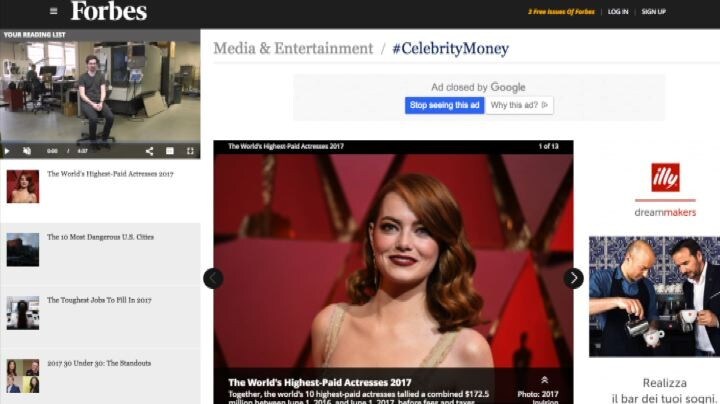Image resolution: width=720 pixels, height=404 pixels.
Task: Click the illy dreammakers ad logo
Action: (x=665, y=178)
